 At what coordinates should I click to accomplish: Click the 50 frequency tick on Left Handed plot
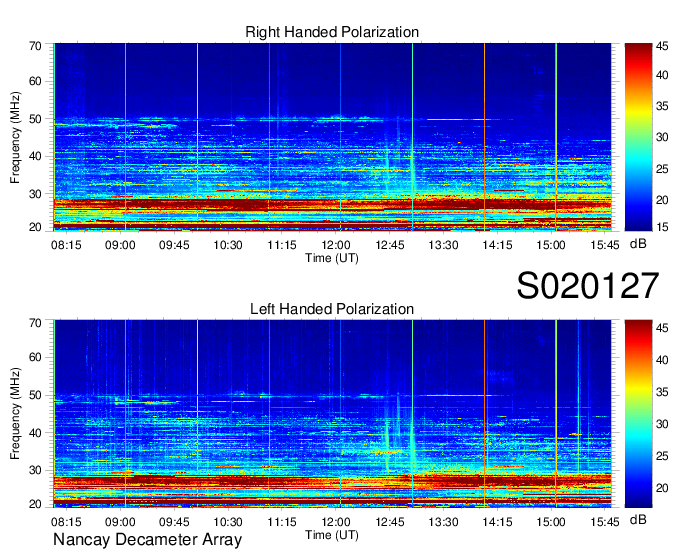36,395
